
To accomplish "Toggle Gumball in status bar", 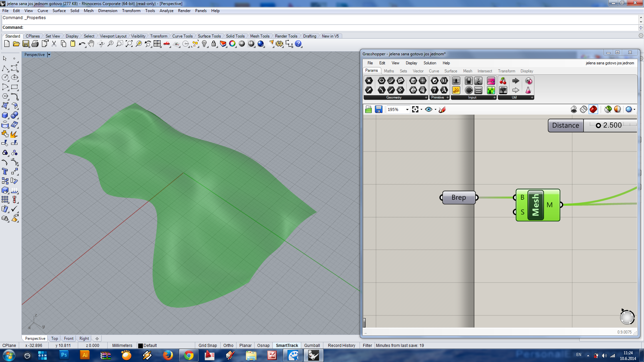I will coord(312,346).
